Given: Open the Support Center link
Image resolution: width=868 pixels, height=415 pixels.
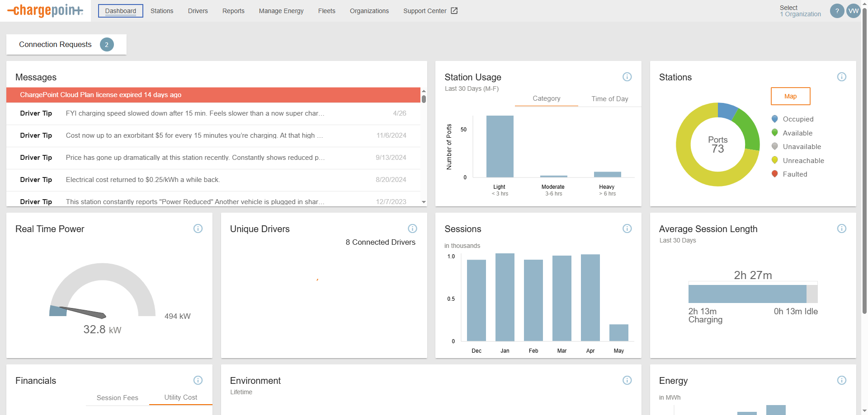Looking at the screenshot, I should [430, 11].
